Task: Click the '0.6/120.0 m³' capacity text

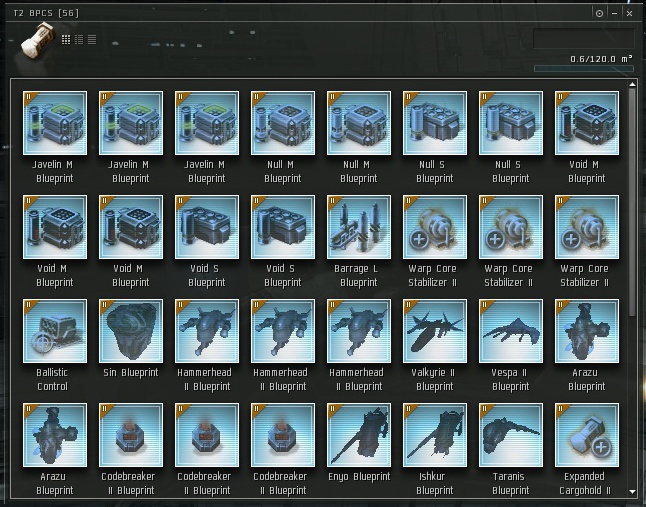Action: (601, 59)
